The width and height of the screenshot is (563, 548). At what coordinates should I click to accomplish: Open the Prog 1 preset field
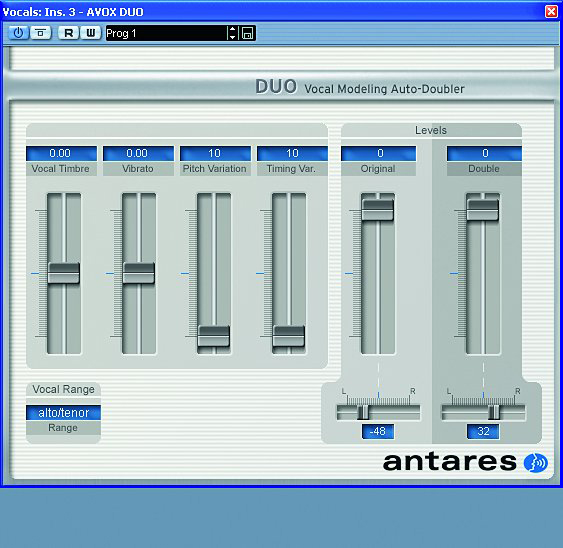tap(166, 33)
